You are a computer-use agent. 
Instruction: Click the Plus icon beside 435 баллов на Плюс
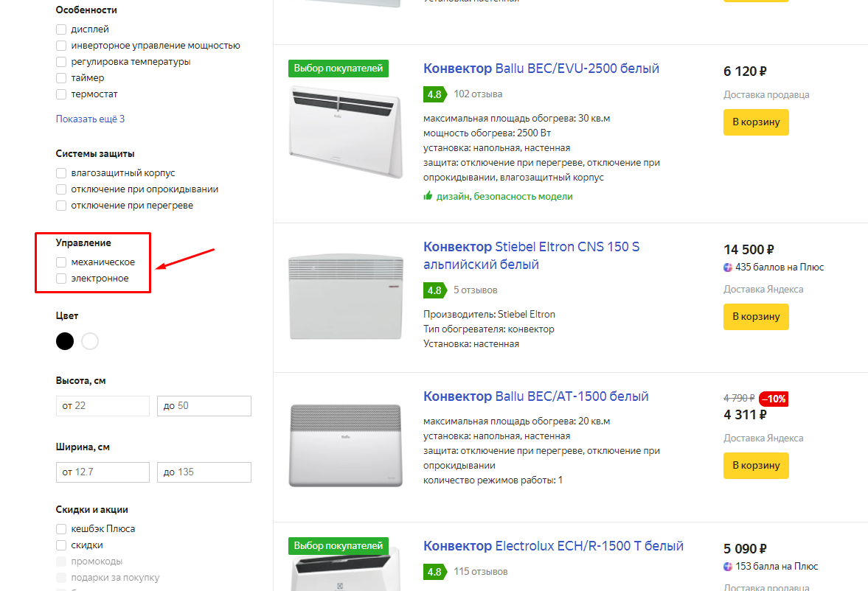tap(728, 267)
